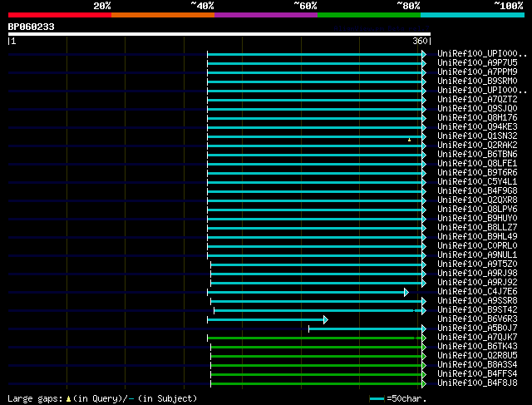Select the BP060233 query name
This screenshot has width=532, height=405.
click(32, 27)
